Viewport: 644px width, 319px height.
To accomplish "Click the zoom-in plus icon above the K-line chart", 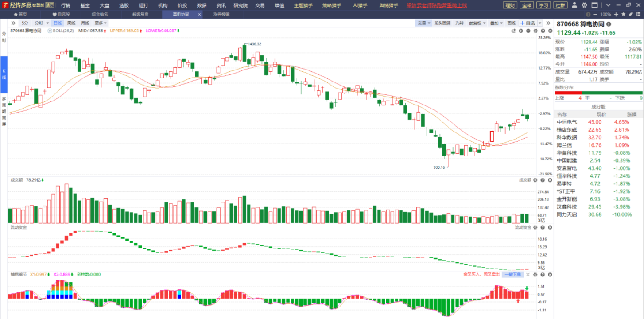I will point(521,31).
